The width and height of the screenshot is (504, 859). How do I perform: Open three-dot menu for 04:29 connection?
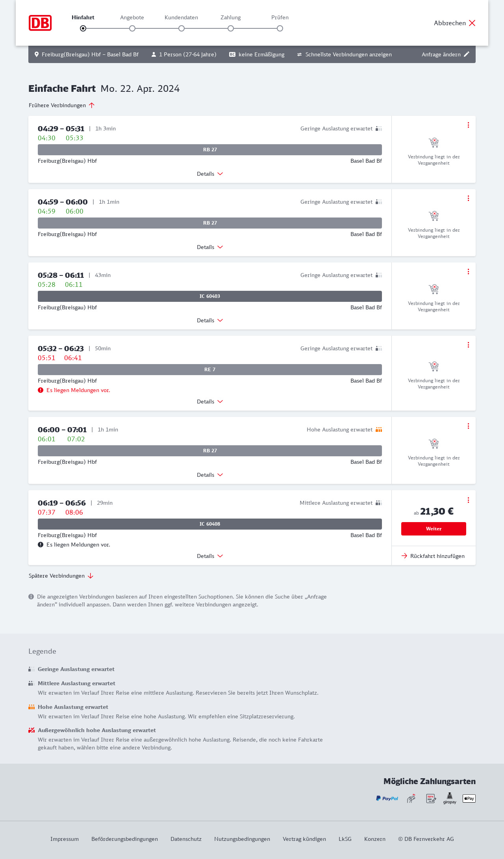point(468,125)
